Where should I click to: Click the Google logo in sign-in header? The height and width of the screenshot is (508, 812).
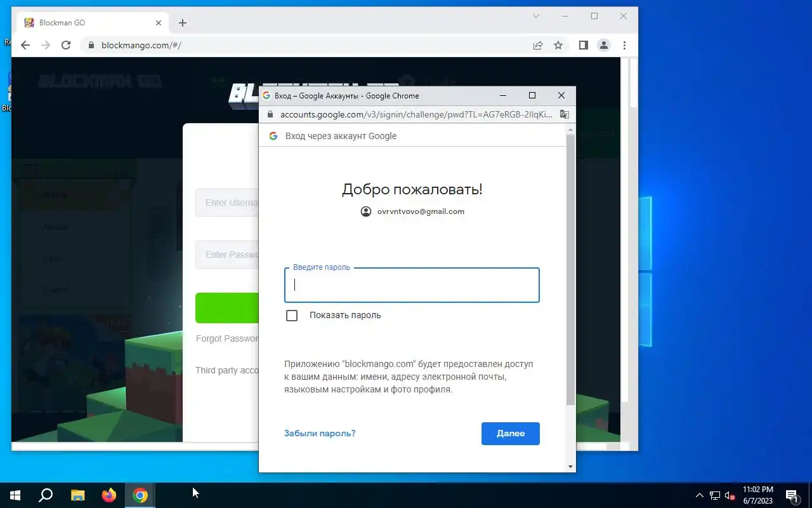click(x=273, y=136)
